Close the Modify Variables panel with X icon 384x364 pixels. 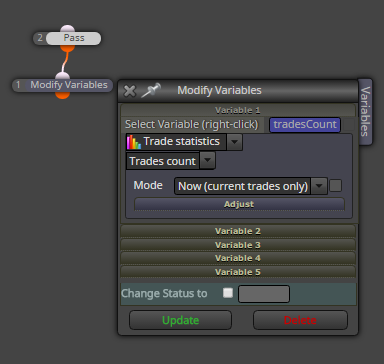[130, 91]
